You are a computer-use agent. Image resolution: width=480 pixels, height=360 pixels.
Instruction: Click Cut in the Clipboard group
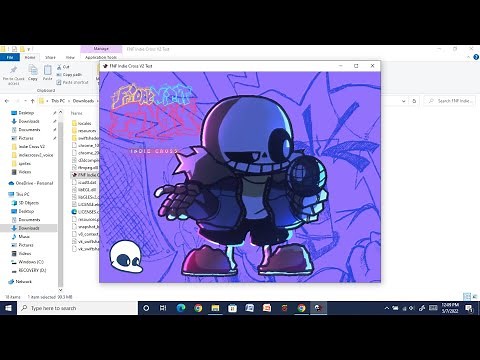tap(63, 67)
